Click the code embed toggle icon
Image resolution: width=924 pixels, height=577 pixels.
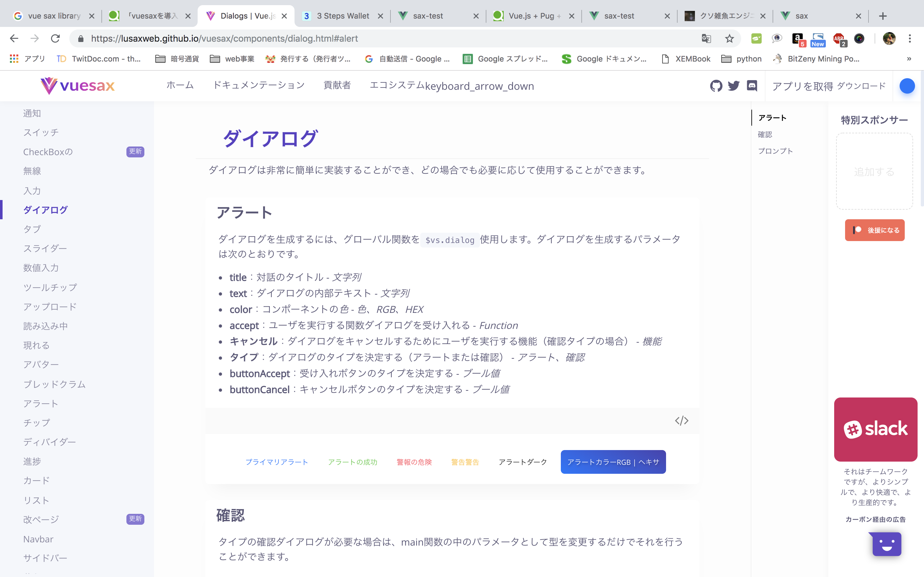pyautogui.click(x=682, y=420)
